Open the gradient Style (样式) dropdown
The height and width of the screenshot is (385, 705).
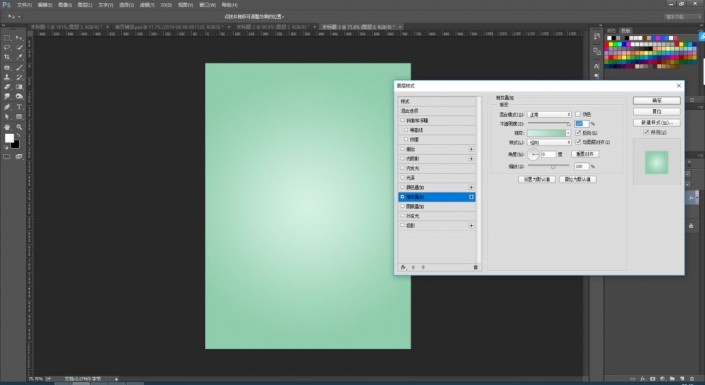coord(549,142)
